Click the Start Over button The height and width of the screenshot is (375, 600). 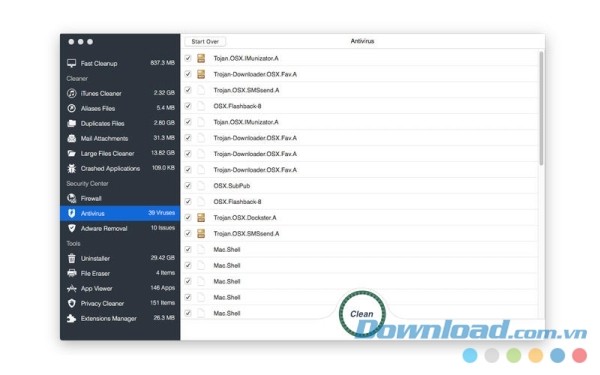pyautogui.click(x=205, y=41)
